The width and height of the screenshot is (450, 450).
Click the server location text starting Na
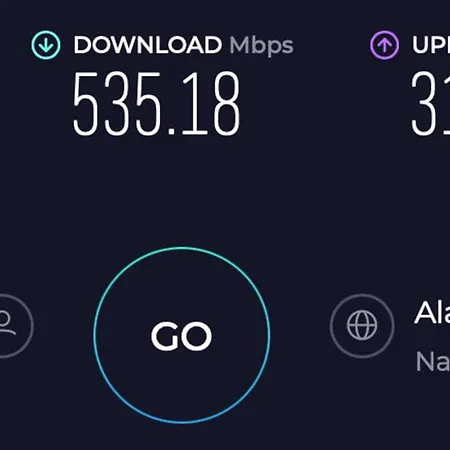pyautogui.click(x=433, y=362)
